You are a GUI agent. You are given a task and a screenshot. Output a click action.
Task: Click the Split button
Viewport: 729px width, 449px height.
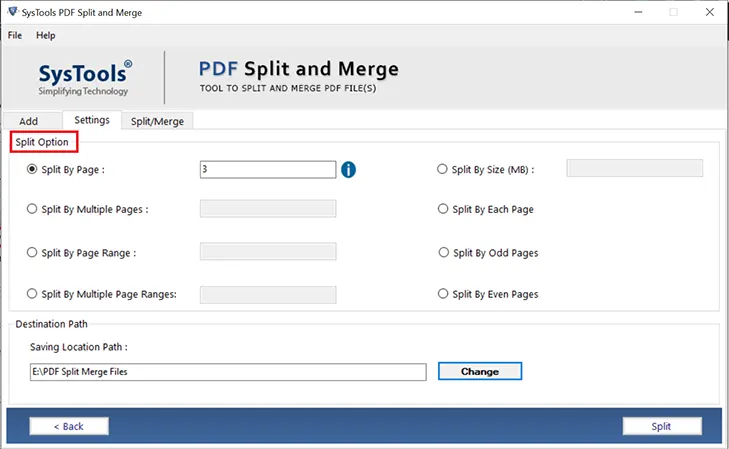(662, 426)
